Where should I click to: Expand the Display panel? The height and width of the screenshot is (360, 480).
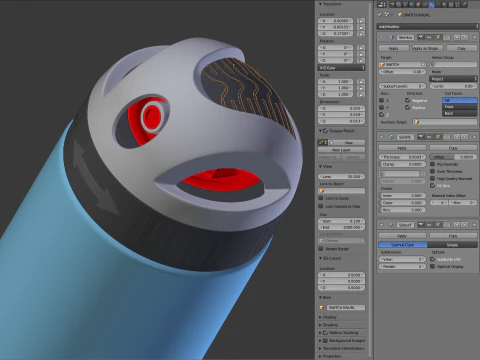tap(321, 317)
